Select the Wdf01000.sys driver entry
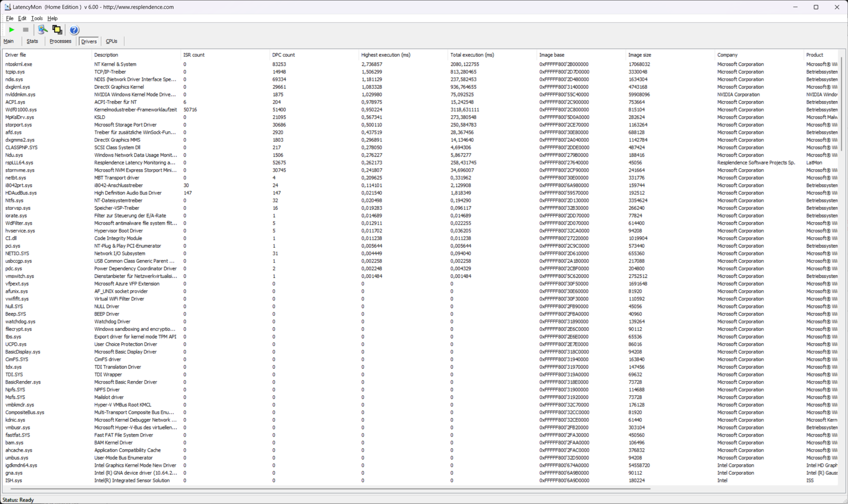 tap(21, 110)
